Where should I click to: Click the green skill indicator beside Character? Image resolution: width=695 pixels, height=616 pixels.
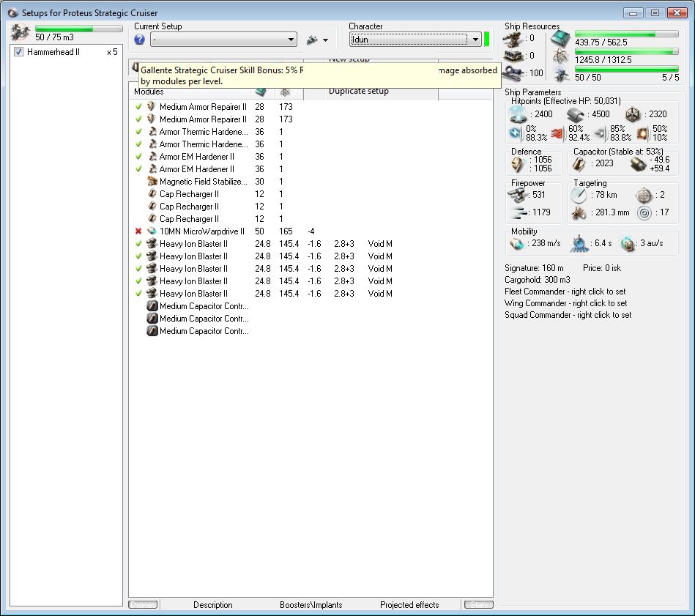[x=487, y=40]
